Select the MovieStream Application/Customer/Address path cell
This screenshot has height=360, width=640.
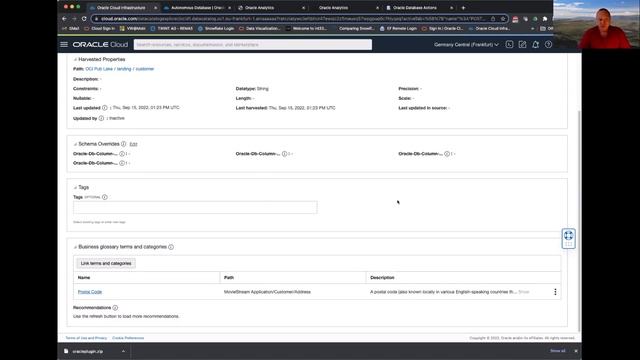pos(267,292)
